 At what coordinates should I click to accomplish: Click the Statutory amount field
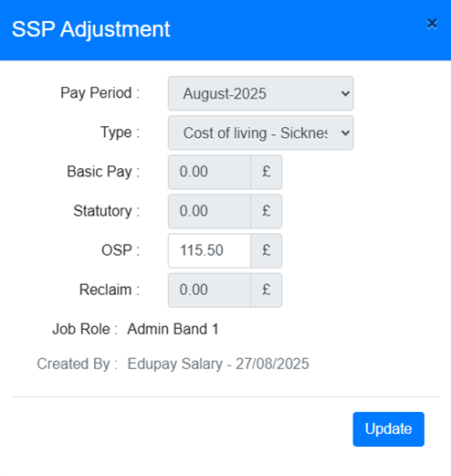[209, 211]
